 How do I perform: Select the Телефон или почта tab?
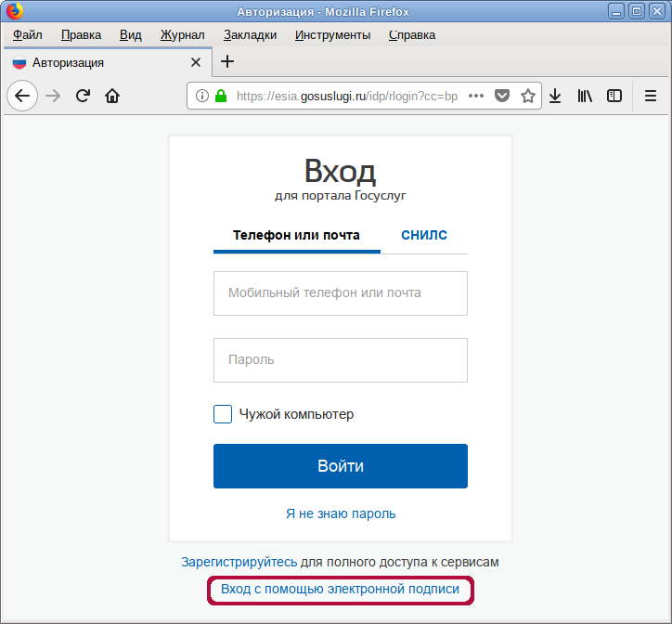click(297, 235)
